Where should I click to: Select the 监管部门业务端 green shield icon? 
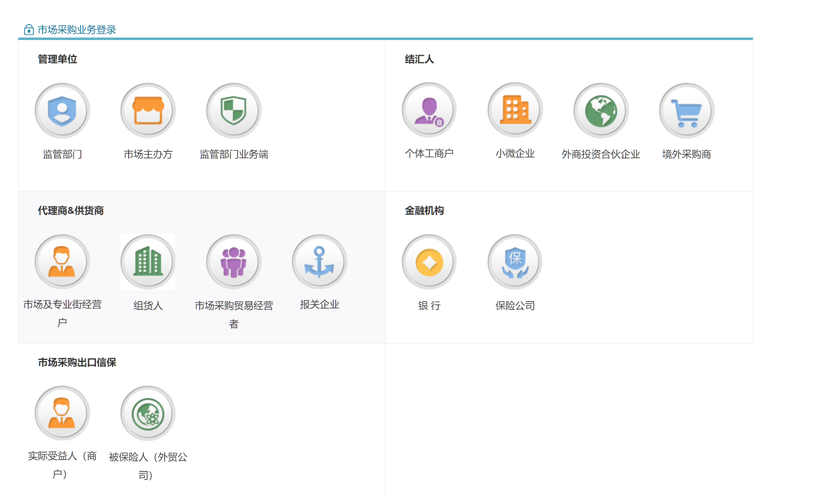[234, 111]
